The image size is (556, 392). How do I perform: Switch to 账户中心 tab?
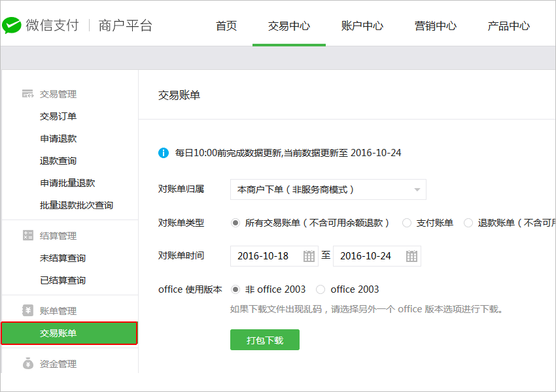tap(362, 26)
